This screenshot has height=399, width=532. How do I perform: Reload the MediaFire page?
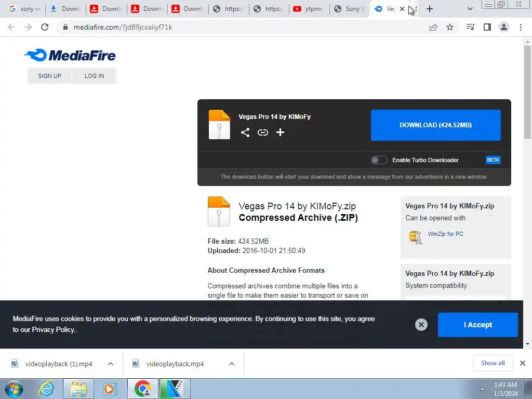point(45,27)
